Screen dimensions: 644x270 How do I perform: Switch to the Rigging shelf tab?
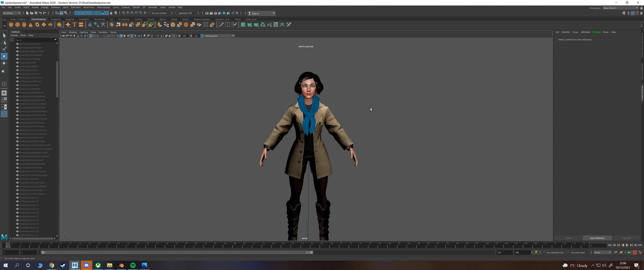[69, 19]
